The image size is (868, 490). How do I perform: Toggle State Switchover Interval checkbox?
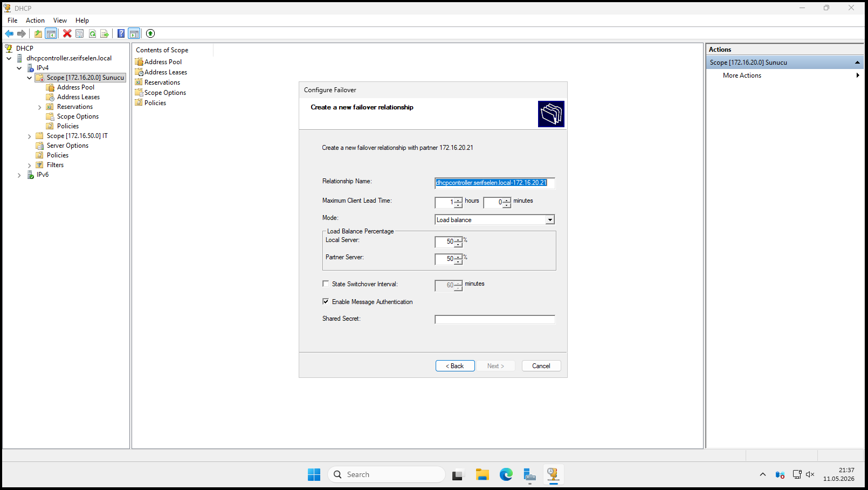point(326,284)
